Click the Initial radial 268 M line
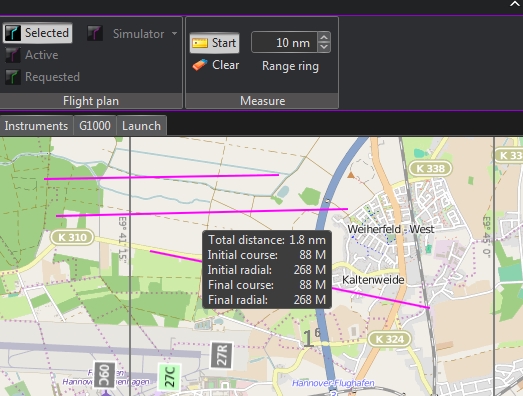This screenshot has width=523, height=396. [267, 270]
